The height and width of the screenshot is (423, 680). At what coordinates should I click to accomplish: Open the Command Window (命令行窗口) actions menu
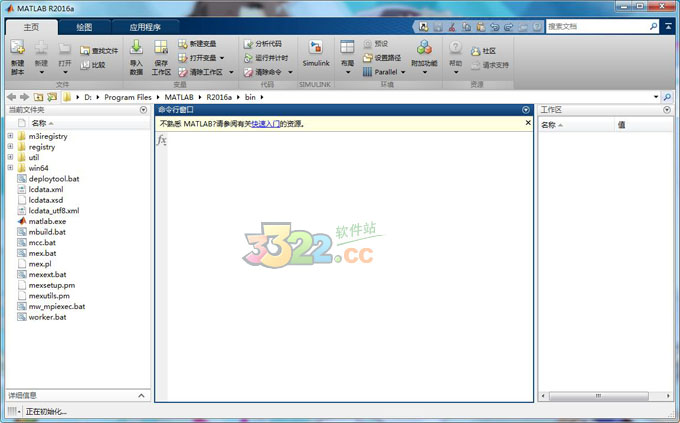(x=526, y=110)
